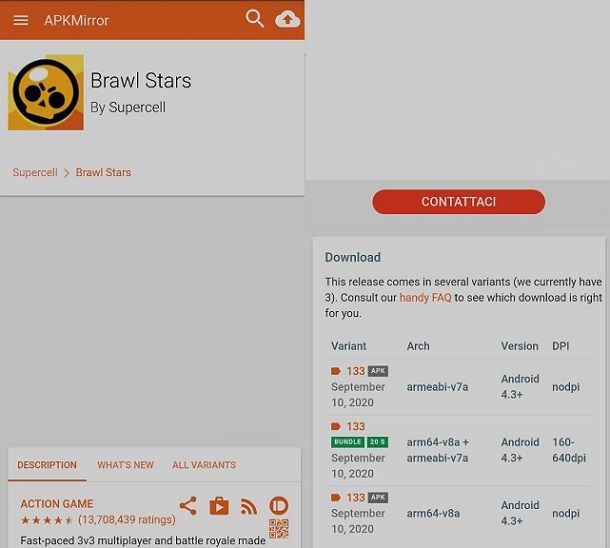The height and width of the screenshot is (548, 610).
Task: Click the ACTION GAME category link
Action: coord(57,504)
